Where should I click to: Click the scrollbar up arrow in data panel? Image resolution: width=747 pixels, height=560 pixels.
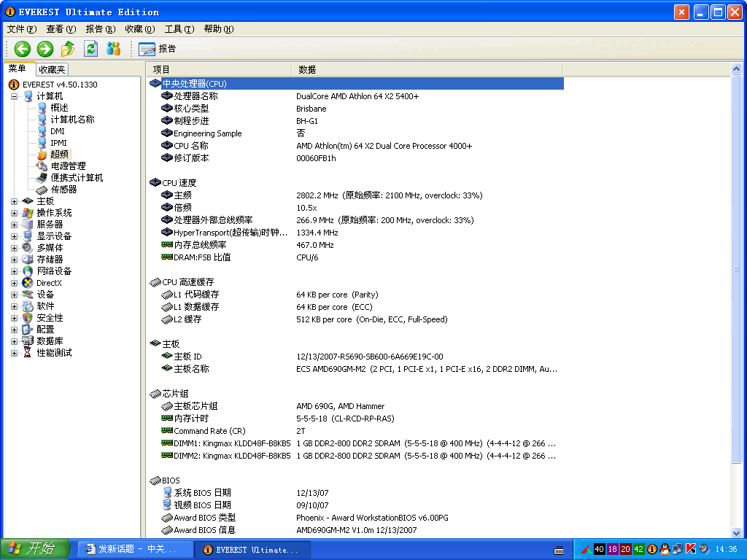[x=737, y=69]
